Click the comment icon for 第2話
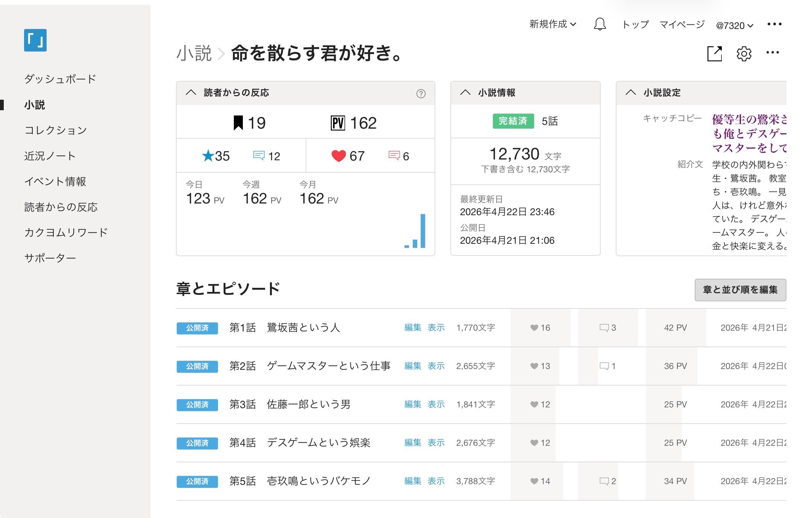This screenshot has width=812, height=518. pos(604,366)
